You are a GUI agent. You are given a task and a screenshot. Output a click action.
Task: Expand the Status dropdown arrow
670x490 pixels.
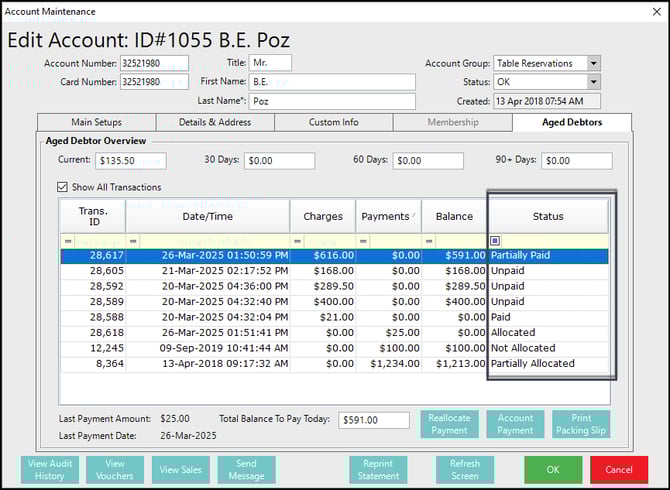coord(593,82)
